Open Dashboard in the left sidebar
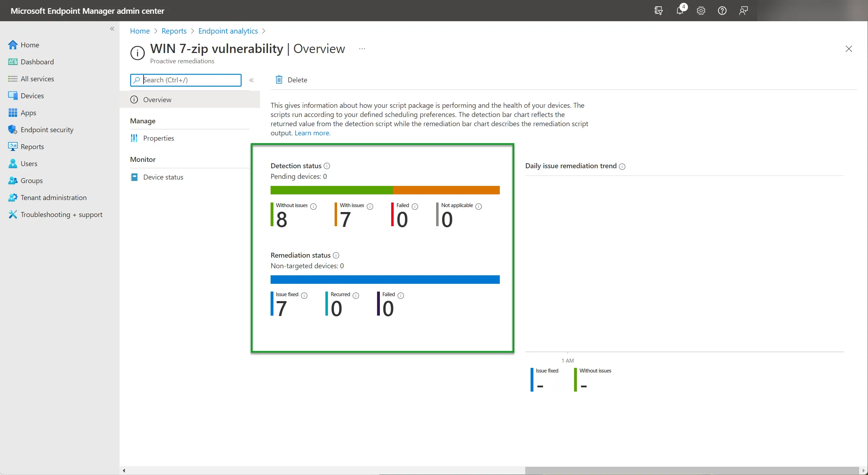Screen dimensions: 868x475 click(31, 62)
